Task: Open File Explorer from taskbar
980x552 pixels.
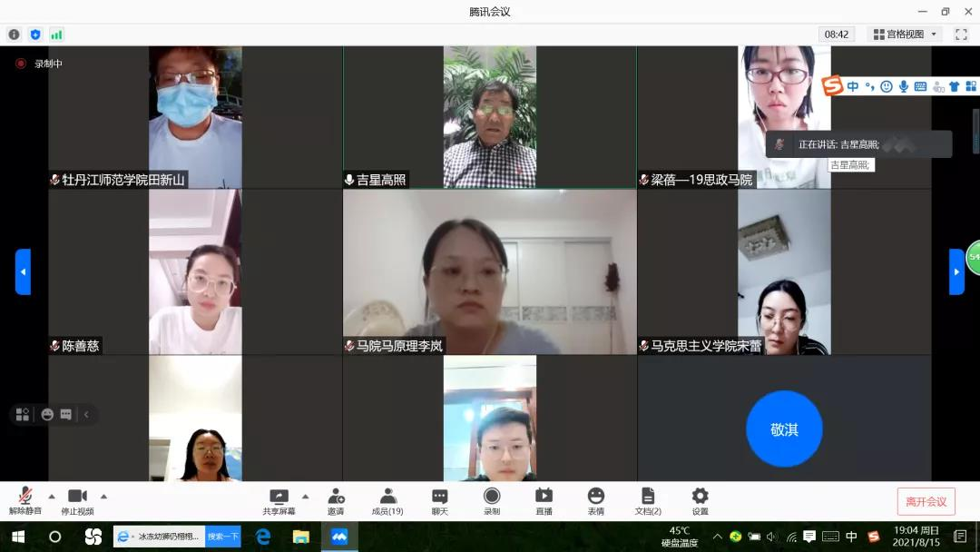Action: click(301, 537)
